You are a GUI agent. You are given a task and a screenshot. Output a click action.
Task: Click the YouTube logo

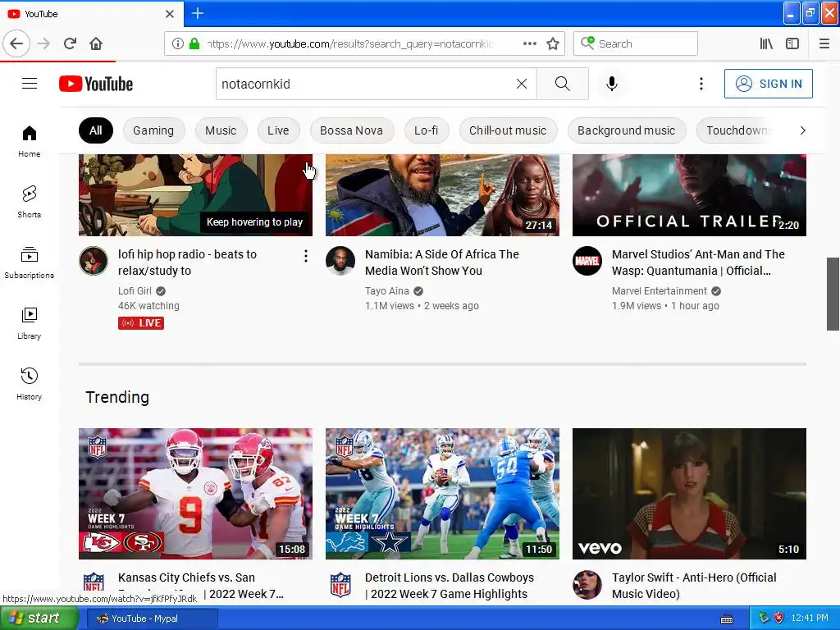[96, 84]
